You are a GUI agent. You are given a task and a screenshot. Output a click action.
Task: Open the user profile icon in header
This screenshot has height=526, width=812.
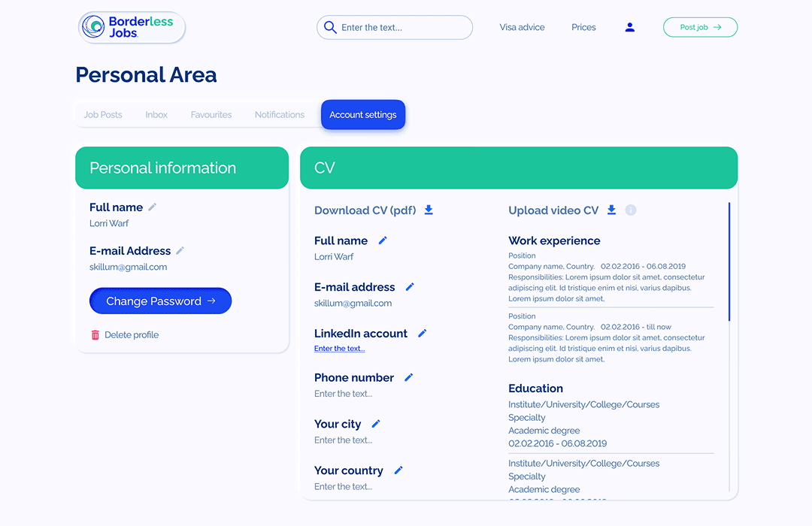[x=630, y=27]
